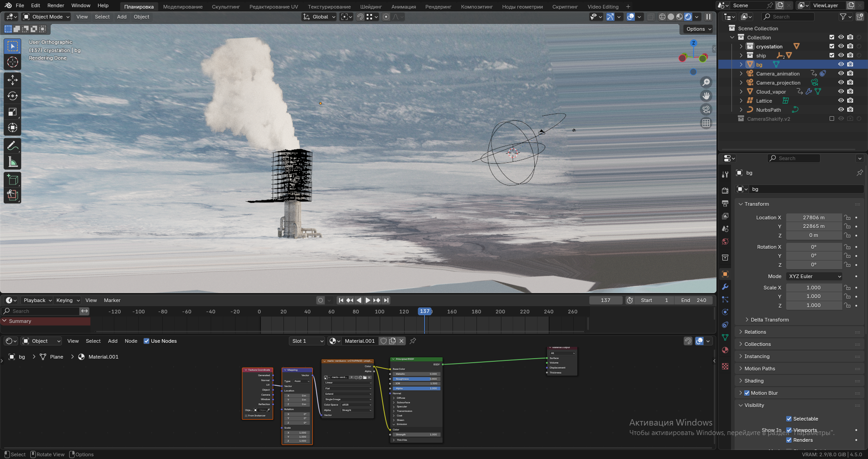Open the Render menu
This screenshot has width=868, height=459.
click(x=56, y=5)
